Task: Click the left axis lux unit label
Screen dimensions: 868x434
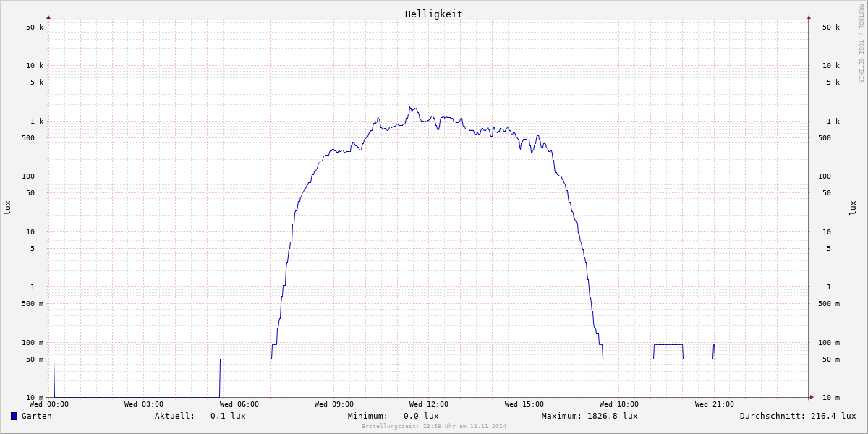Action: pos(7,208)
